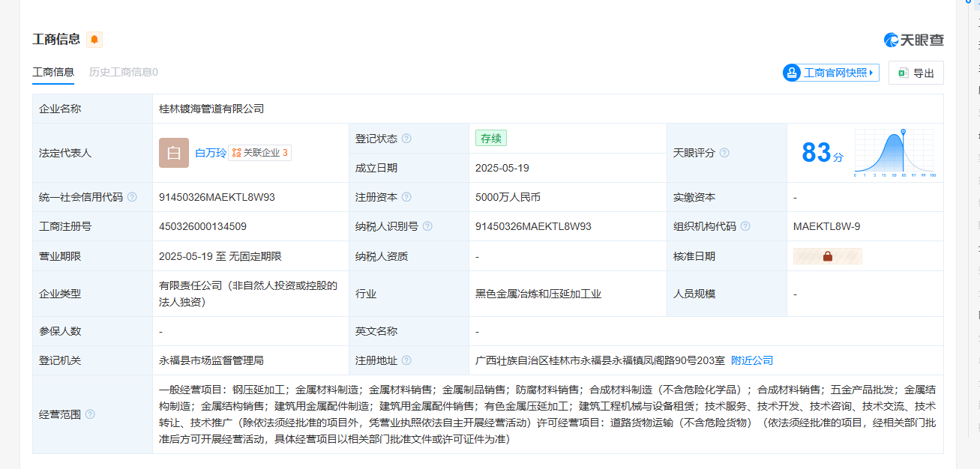Click help icon beside 注册地址

(x=406, y=360)
